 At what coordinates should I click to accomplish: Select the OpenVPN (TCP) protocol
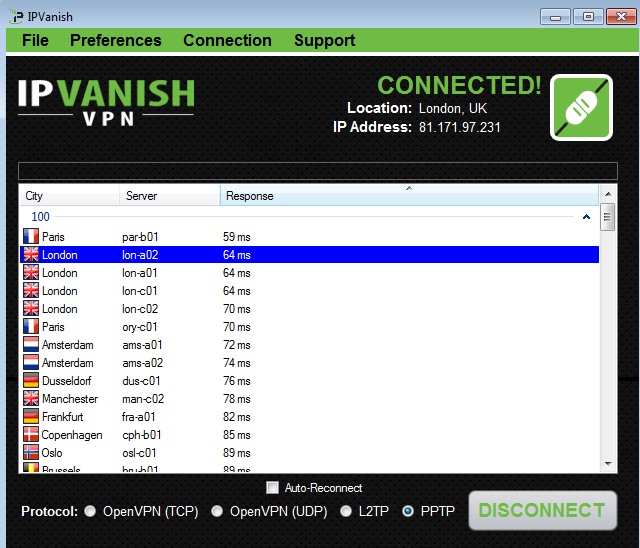click(90, 511)
